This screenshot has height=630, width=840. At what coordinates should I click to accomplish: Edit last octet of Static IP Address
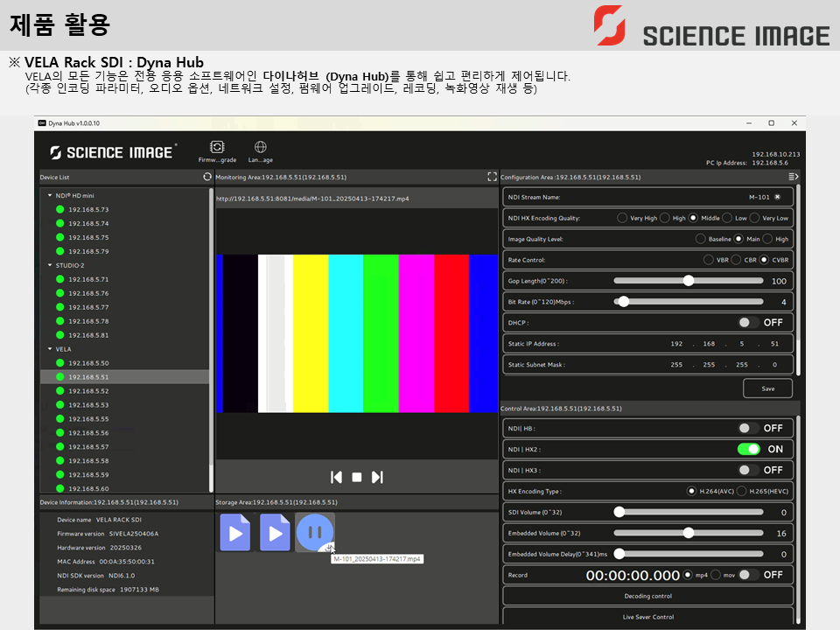click(x=774, y=344)
